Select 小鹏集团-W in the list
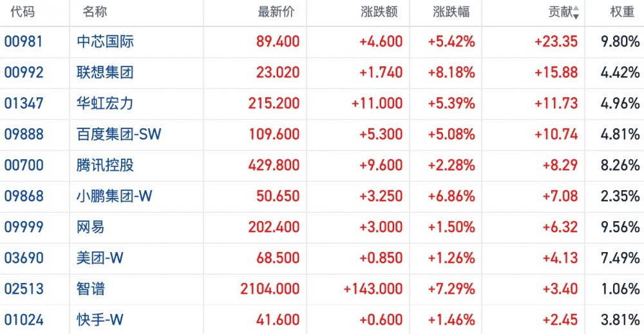The width and height of the screenshot is (644, 334). point(114,196)
